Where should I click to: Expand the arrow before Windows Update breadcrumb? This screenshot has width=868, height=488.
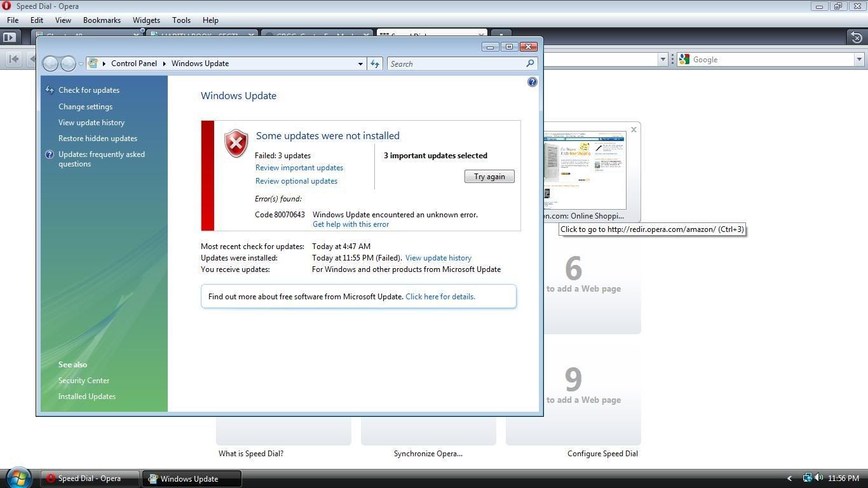point(164,64)
